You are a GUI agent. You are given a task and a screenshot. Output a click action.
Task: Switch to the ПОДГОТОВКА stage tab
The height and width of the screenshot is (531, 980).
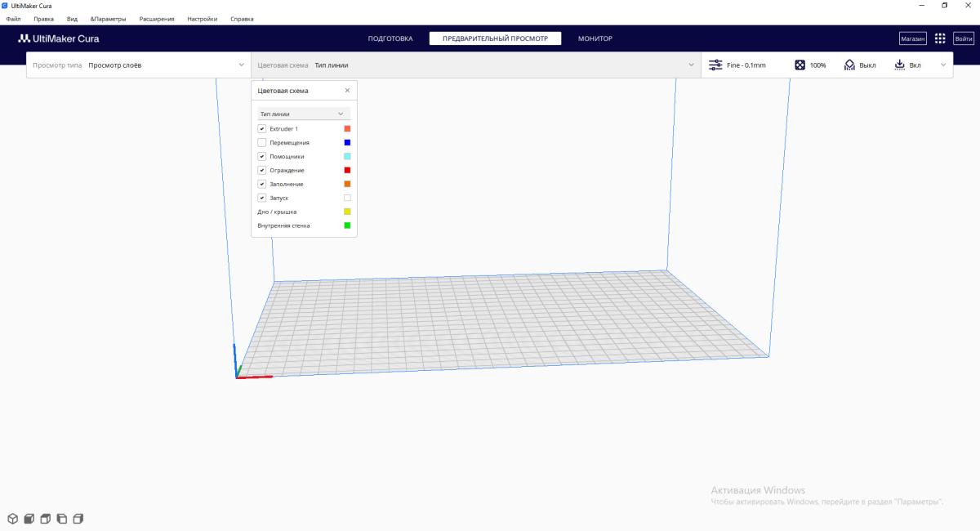390,38
